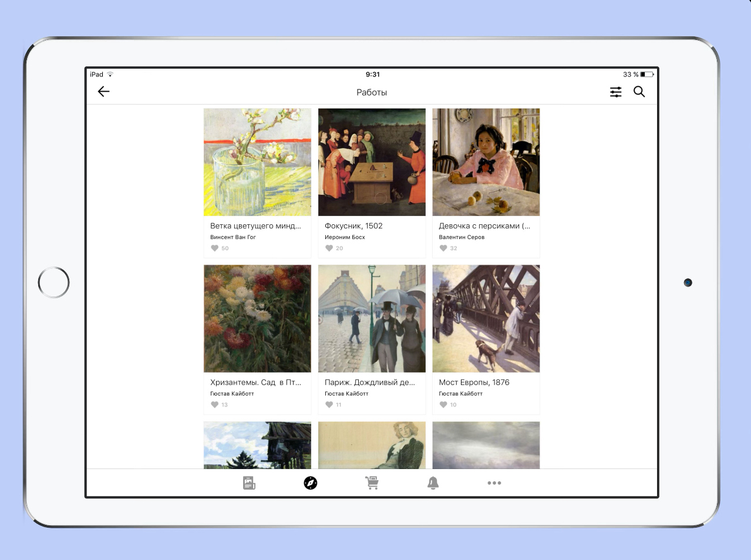Like the Девочка с персиками painting
Viewport: 751px width, 560px height.
pyautogui.click(x=443, y=248)
